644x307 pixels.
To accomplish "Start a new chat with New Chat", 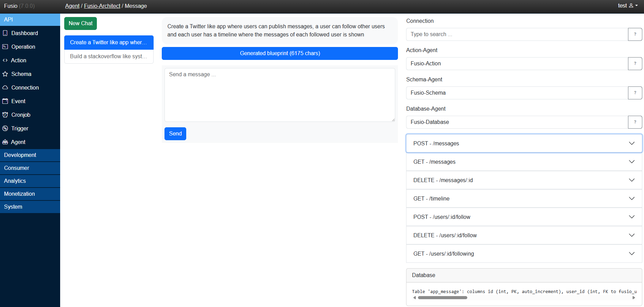I will (81, 23).
